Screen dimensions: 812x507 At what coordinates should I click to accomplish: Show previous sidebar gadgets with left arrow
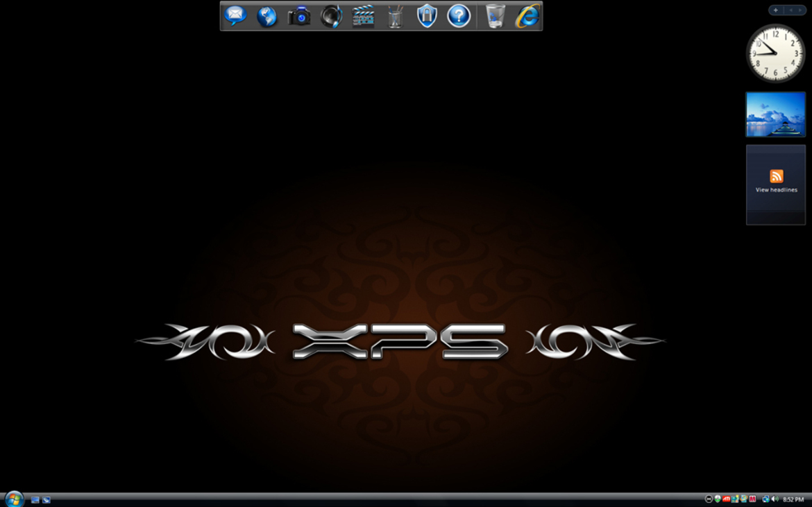pos(790,10)
